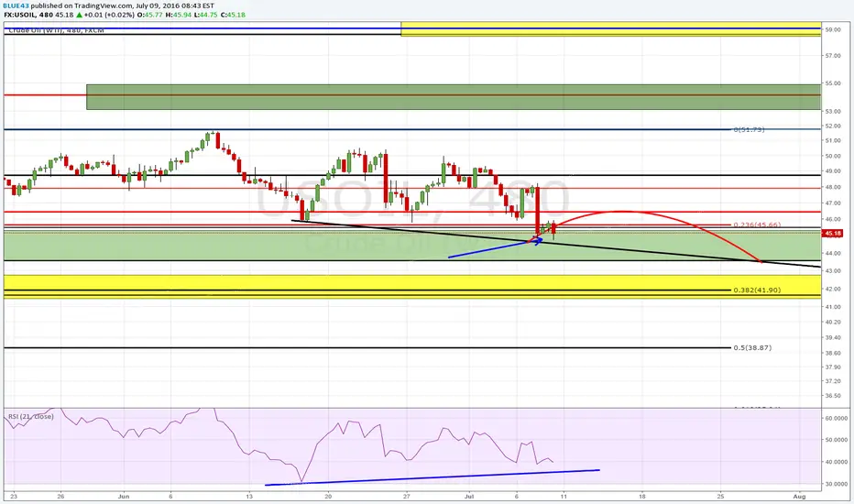Image resolution: width=854 pixels, height=504 pixels.
Task: Click the 37.90 price axis label
Action: click(x=833, y=367)
